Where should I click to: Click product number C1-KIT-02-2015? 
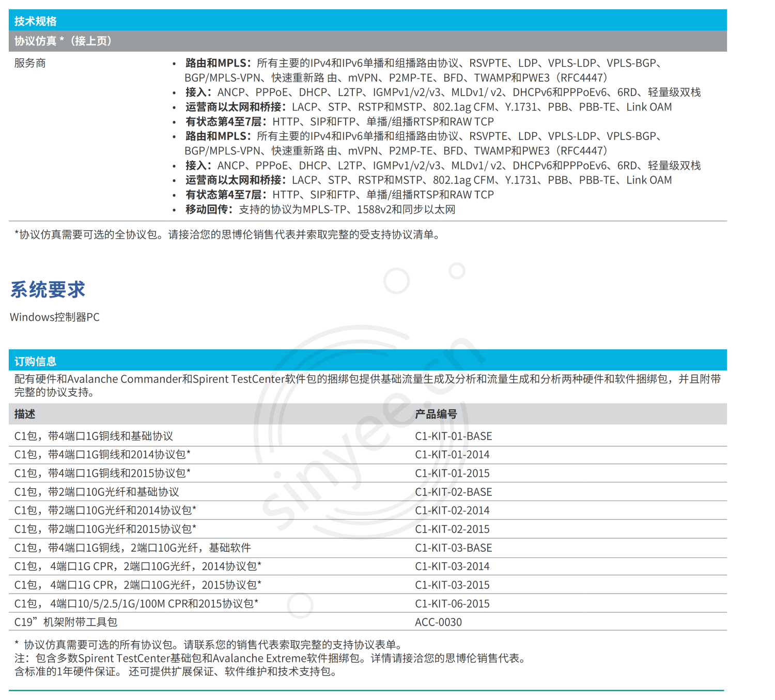coord(452,530)
